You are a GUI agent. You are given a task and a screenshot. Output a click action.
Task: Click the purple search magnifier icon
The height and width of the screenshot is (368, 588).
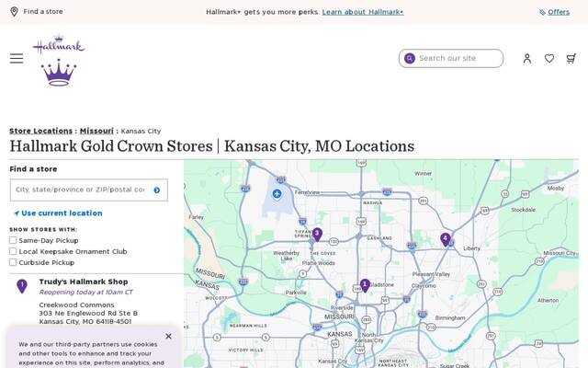[410, 58]
